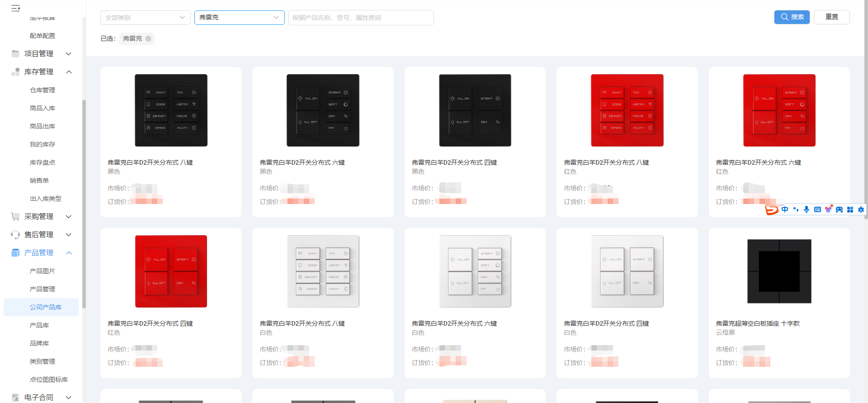Start input method voice input microphone

pos(807,209)
